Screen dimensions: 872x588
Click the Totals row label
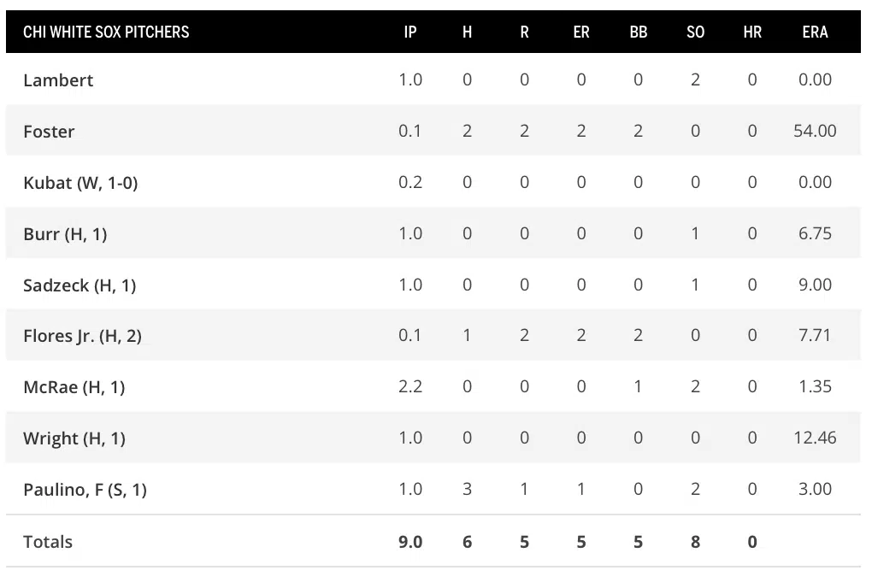[x=48, y=542]
